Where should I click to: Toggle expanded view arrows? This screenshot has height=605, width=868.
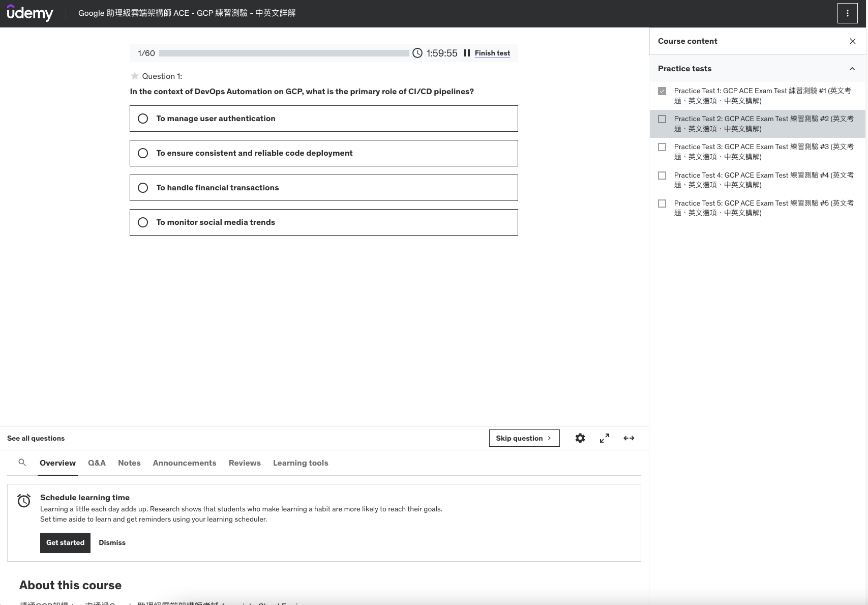tap(629, 438)
